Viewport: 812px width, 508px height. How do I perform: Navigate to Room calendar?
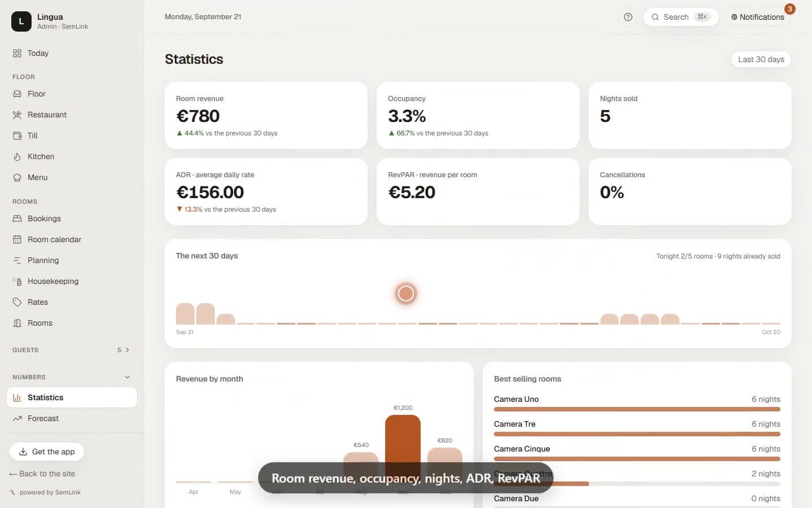tap(72, 239)
